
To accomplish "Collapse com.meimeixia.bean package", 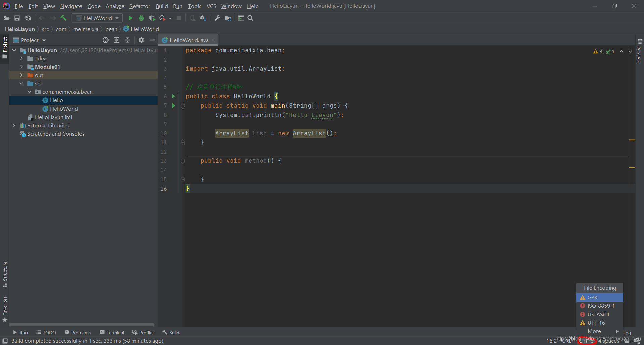I will (x=29, y=92).
